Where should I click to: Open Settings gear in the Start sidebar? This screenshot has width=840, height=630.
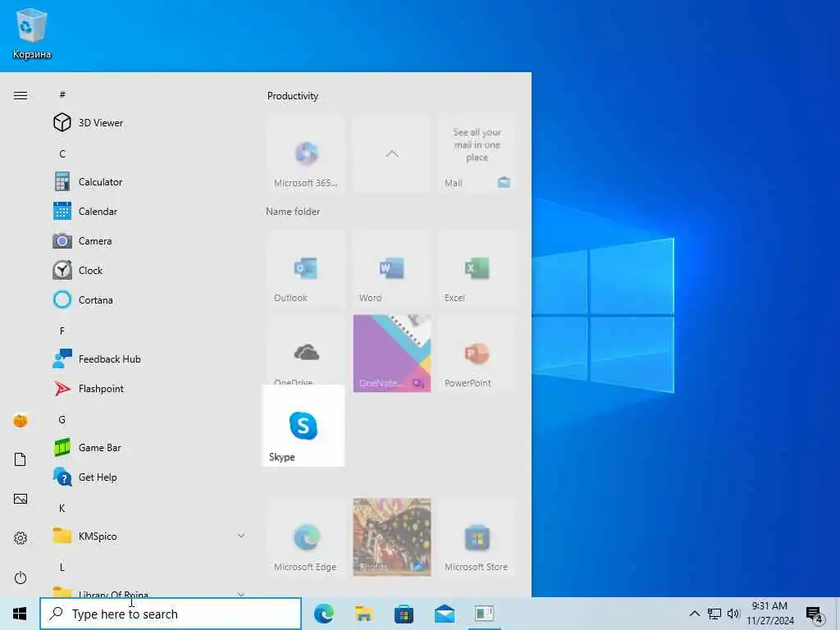[21, 538]
